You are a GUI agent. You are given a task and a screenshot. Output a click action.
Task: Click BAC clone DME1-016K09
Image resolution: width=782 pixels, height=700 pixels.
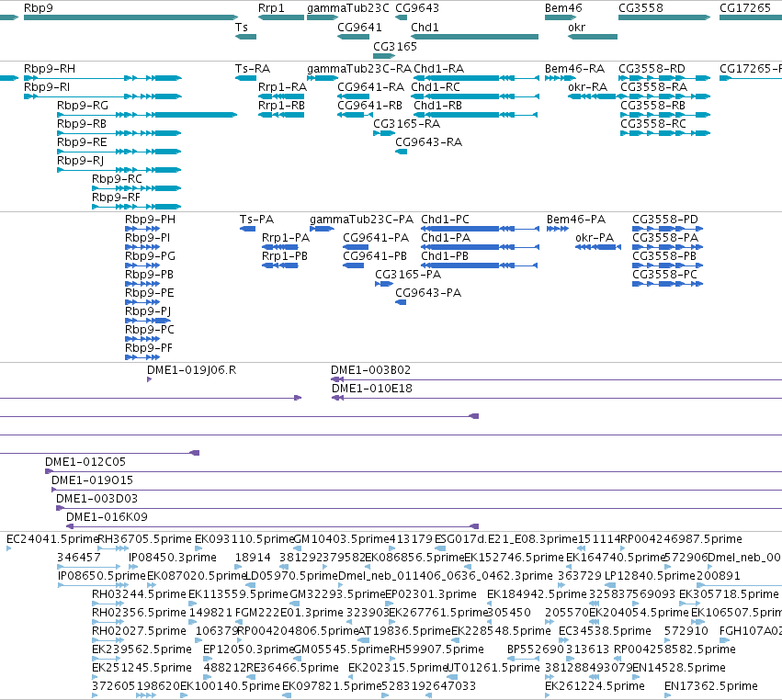click(273, 526)
